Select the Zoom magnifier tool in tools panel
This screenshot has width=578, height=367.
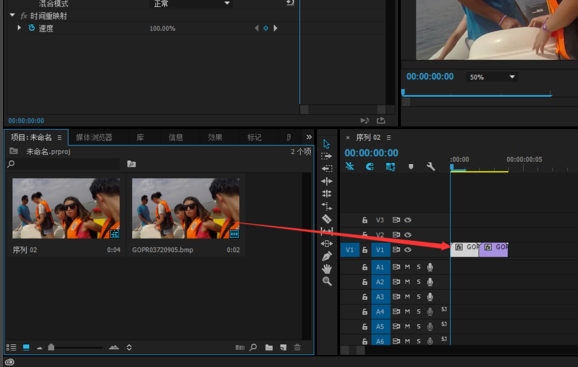coord(327,282)
